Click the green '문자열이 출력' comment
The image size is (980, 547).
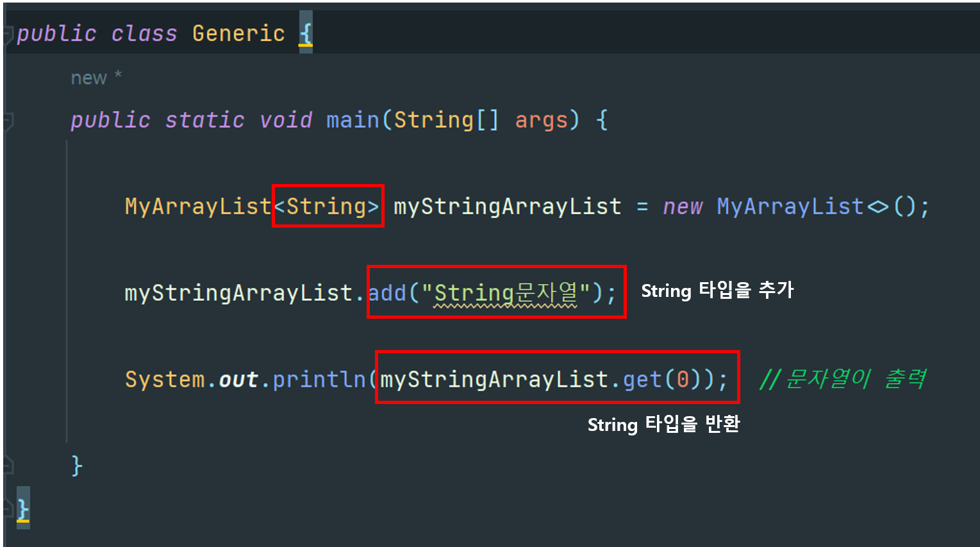(x=843, y=378)
